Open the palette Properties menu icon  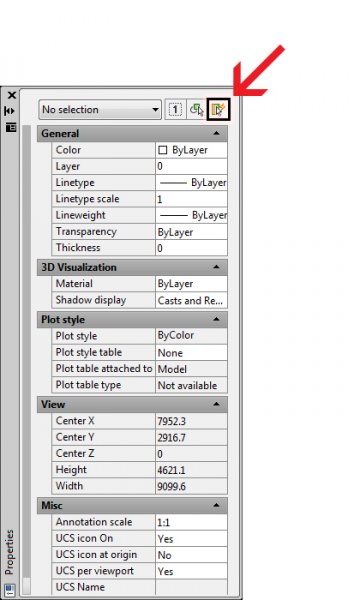tap(11, 127)
